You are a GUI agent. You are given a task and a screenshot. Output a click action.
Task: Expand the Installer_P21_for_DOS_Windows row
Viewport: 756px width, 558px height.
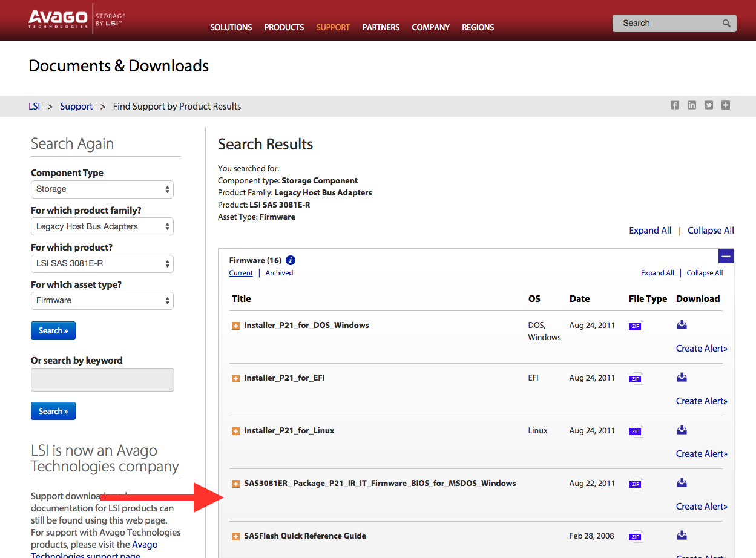236,326
